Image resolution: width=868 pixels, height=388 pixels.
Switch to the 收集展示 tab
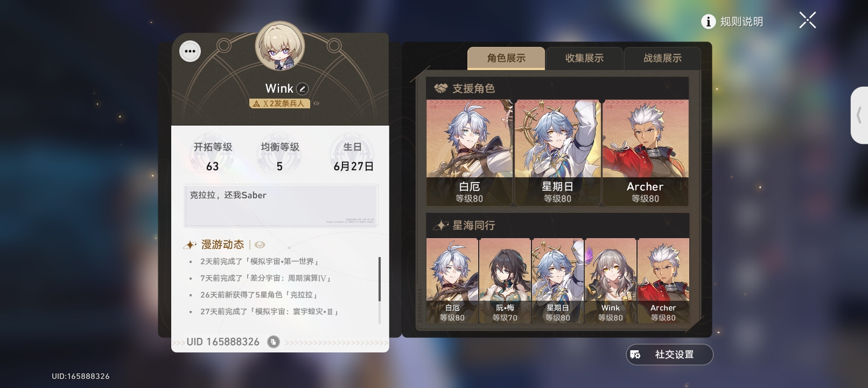[584, 58]
